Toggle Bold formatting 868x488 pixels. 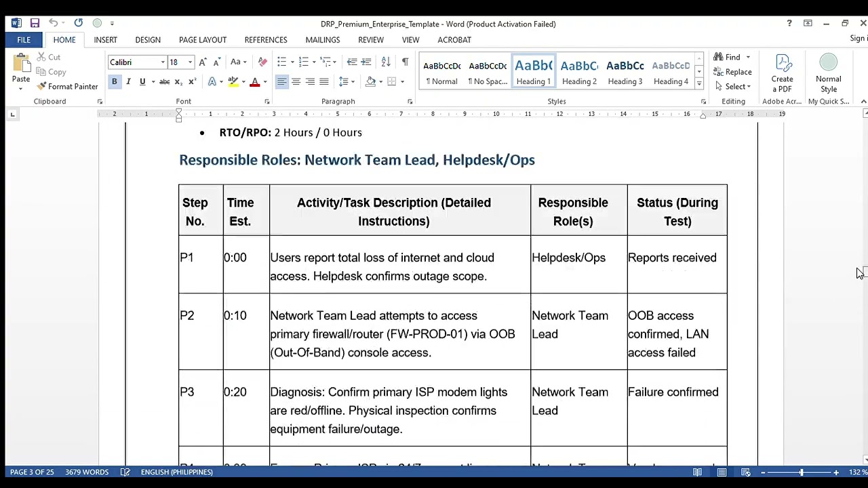[114, 82]
